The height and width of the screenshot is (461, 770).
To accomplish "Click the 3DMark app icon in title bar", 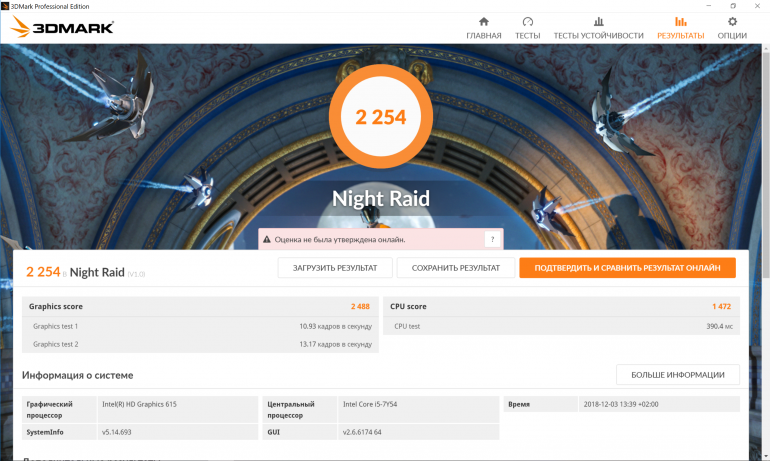I will click(x=5, y=5).
